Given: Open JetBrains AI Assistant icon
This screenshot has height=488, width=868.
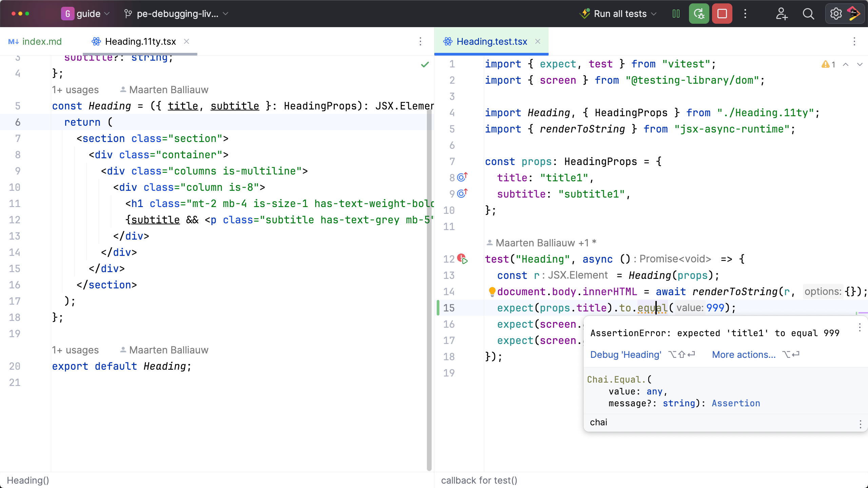Looking at the screenshot, I should [x=855, y=14].
